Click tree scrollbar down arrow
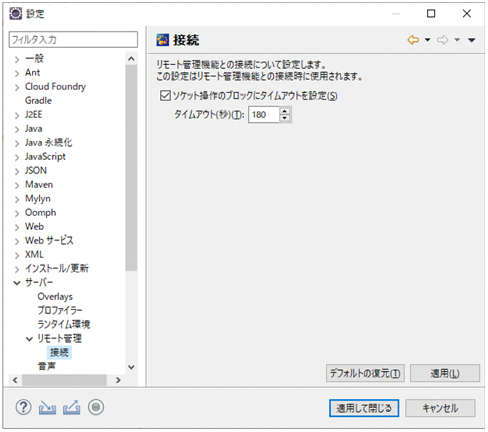 click(x=131, y=367)
